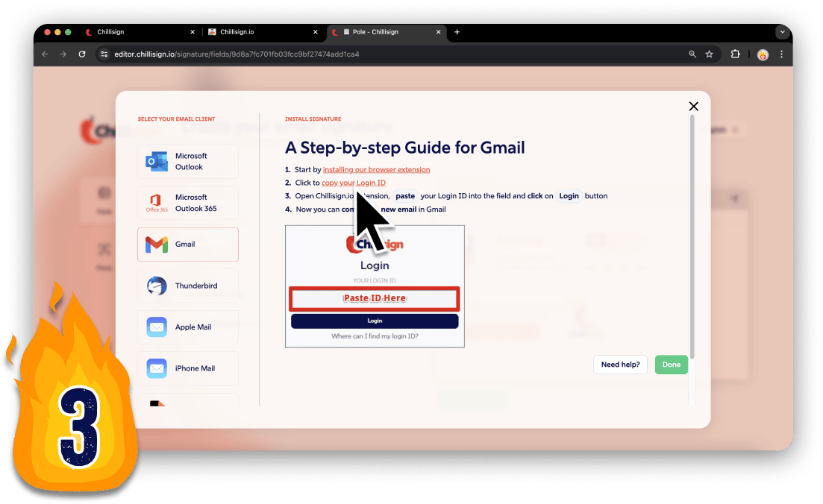Select the Gmail email client
Viewport: 823px width, 504px height.
(188, 245)
